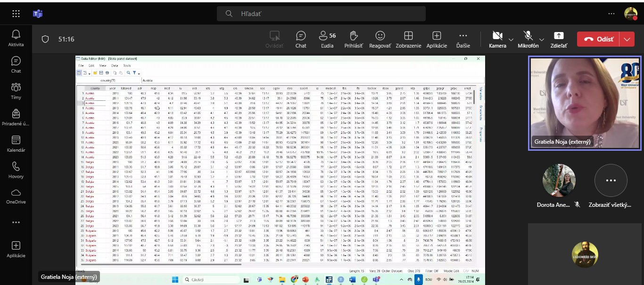Open OneDrive from the sidebar

click(x=16, y=195)
